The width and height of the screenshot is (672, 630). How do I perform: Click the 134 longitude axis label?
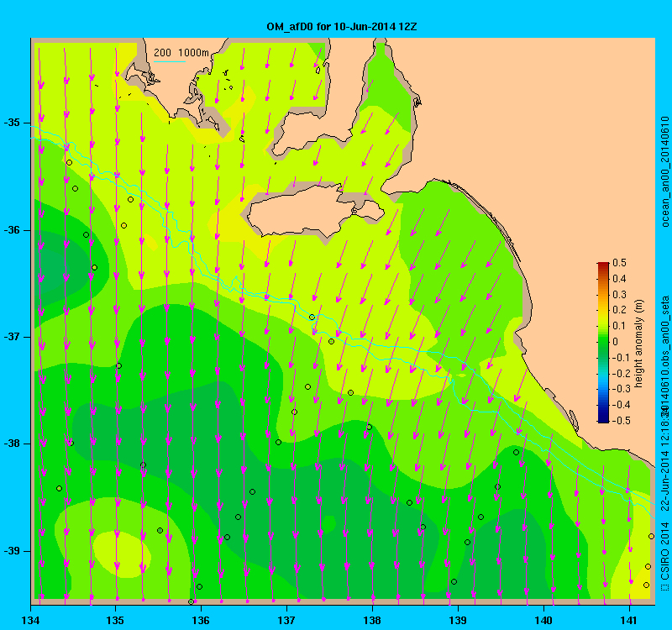pos(30,620)
